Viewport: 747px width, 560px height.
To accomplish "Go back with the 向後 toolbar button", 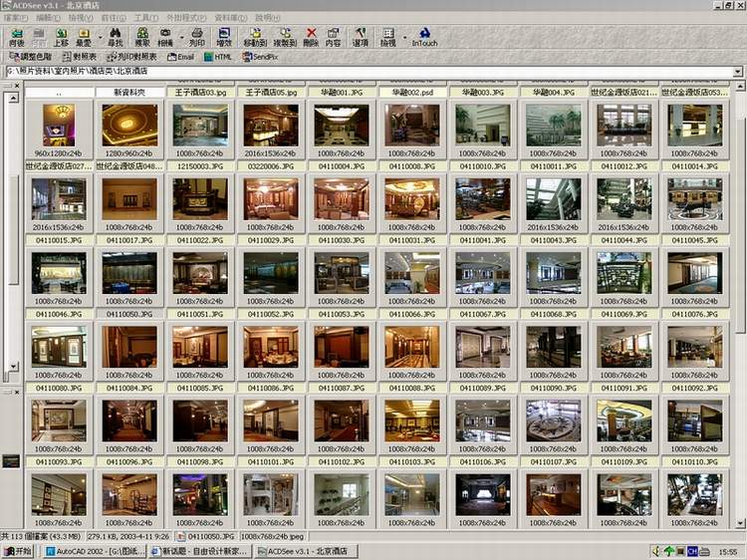I will pos(17,37).
